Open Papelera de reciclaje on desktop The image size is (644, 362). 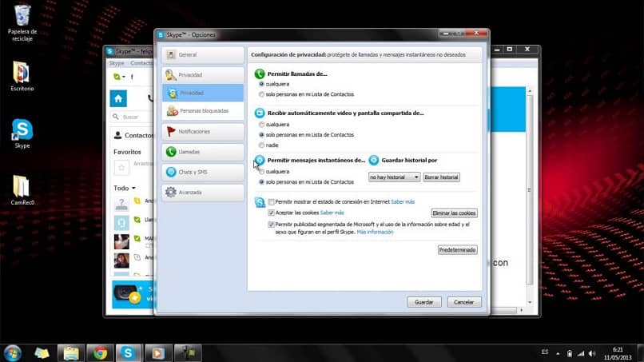[22, 22]
